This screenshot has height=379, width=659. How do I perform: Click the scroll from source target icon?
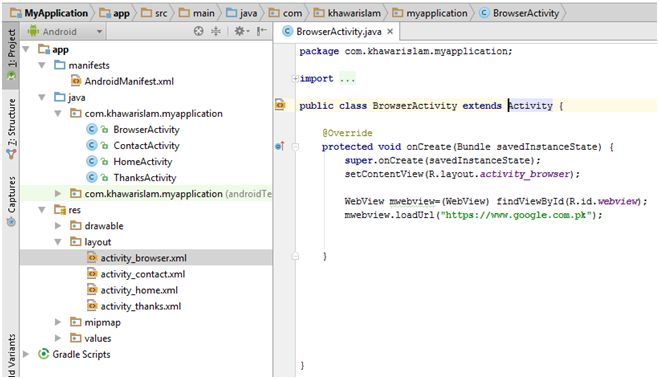pyautogui.click(x=198, y=31)
